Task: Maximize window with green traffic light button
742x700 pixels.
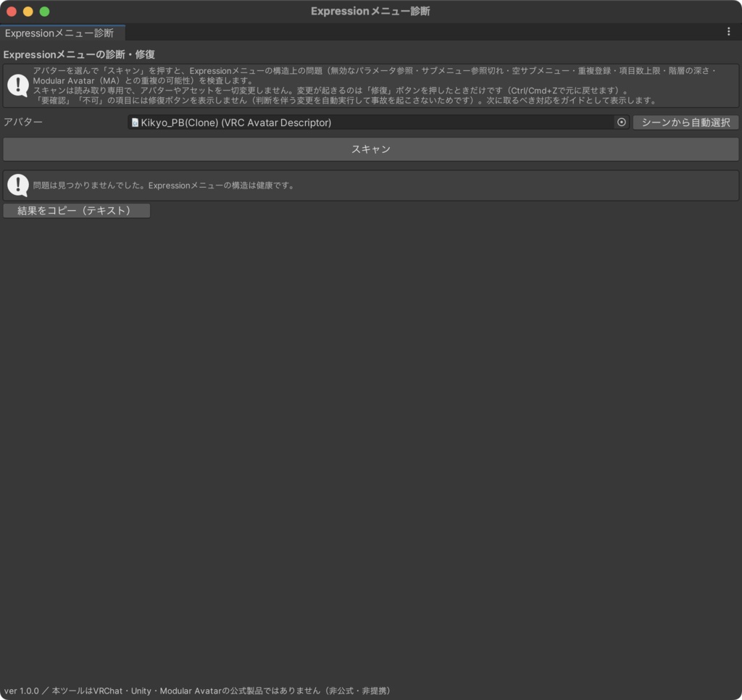Action: [44, 12]
